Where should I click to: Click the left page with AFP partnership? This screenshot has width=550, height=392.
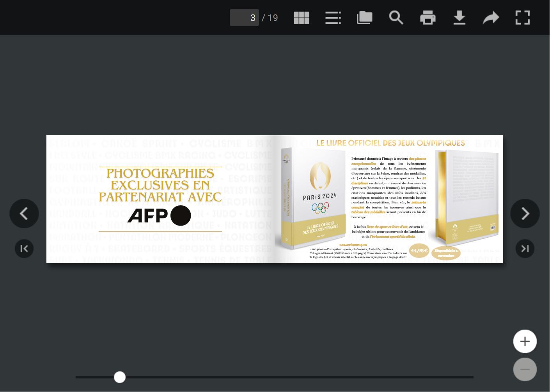pos(160,199)
